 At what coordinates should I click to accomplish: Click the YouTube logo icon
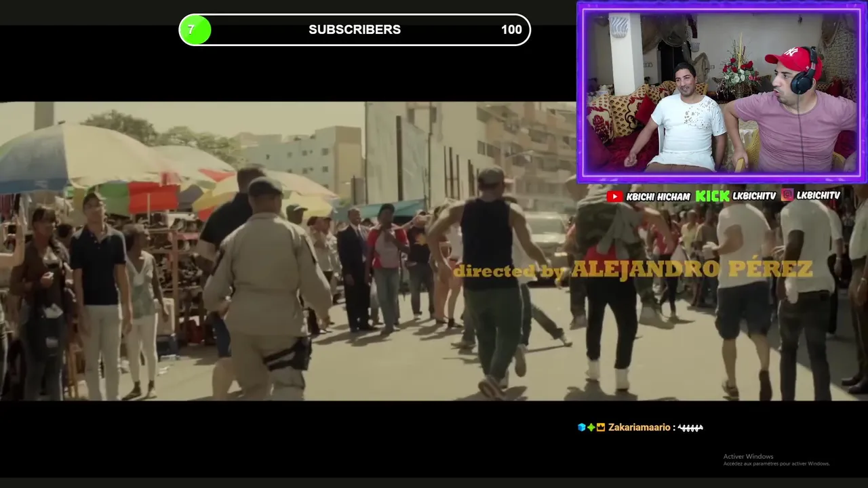click(x=615, y=196)
